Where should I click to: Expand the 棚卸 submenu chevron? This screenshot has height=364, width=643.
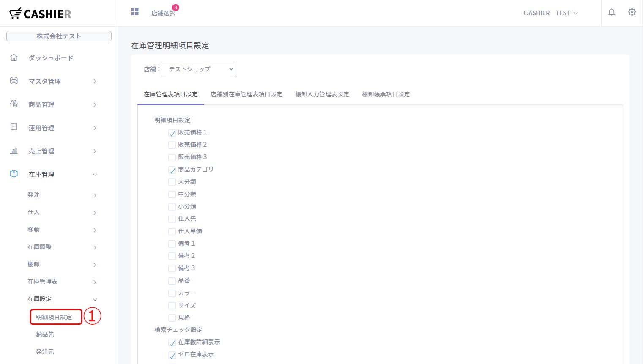point(95,265)
